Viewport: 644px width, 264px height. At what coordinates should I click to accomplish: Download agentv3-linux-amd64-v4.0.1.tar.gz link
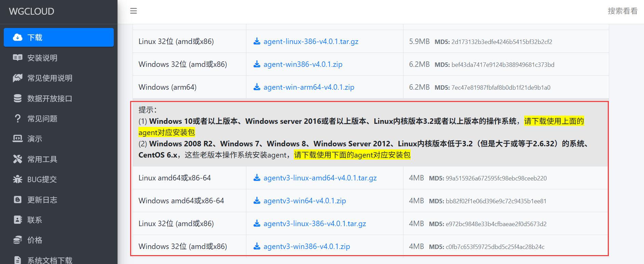[320, 178]
